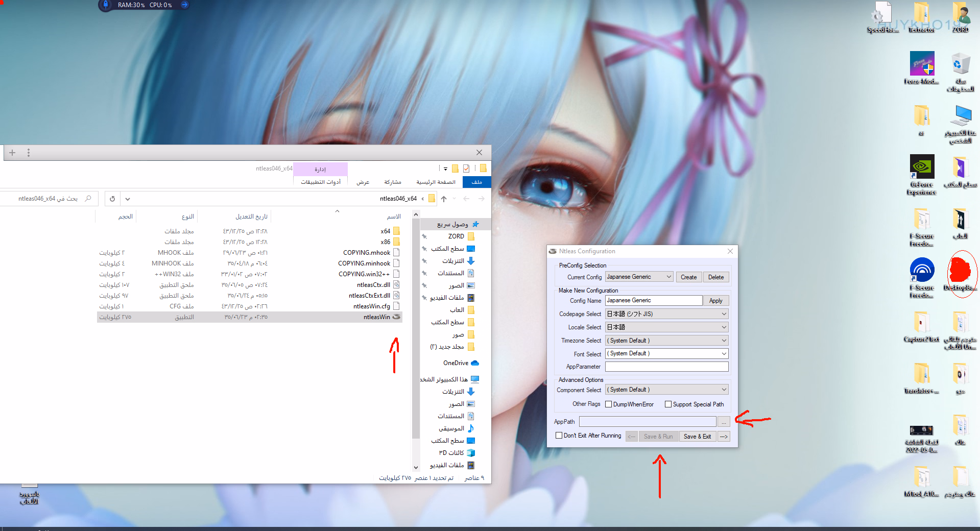Select the ntleasWin application file icon

tap(396, 317)
